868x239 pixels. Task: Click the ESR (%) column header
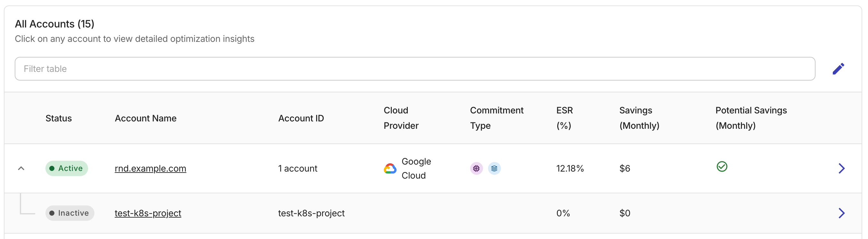tap(564, 118)
